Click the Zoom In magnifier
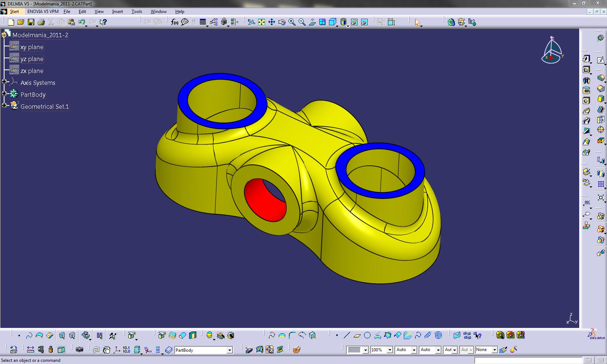 (292, 22)
